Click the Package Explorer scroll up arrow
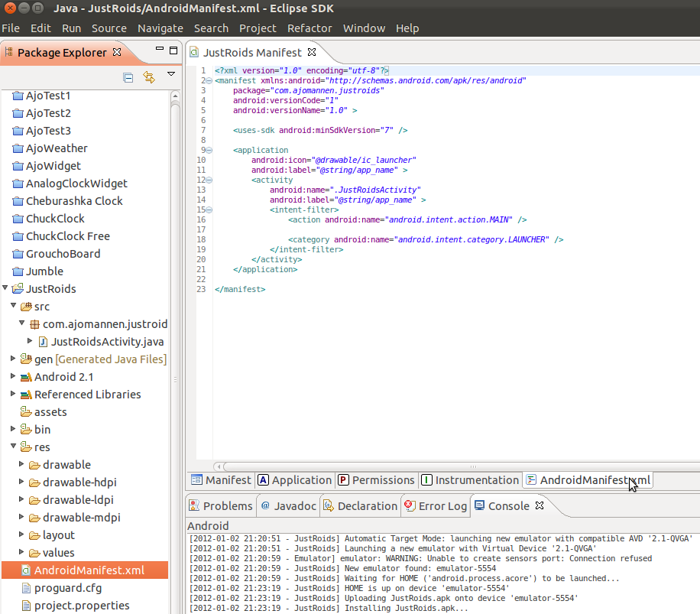The image size is (700, 614). pos(175,96)
